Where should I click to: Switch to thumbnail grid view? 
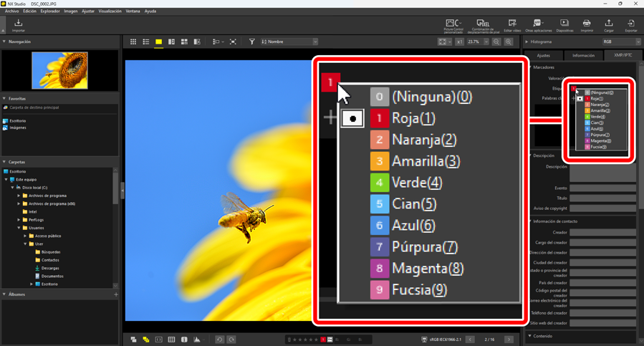pyautogui.click(x=133, y=42)
